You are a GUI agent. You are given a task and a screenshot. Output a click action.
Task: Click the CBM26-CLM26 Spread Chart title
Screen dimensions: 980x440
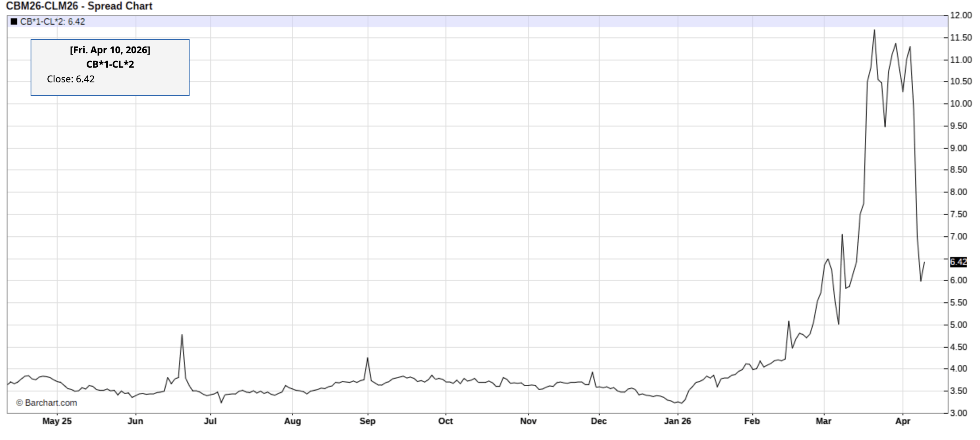[79, 6]
